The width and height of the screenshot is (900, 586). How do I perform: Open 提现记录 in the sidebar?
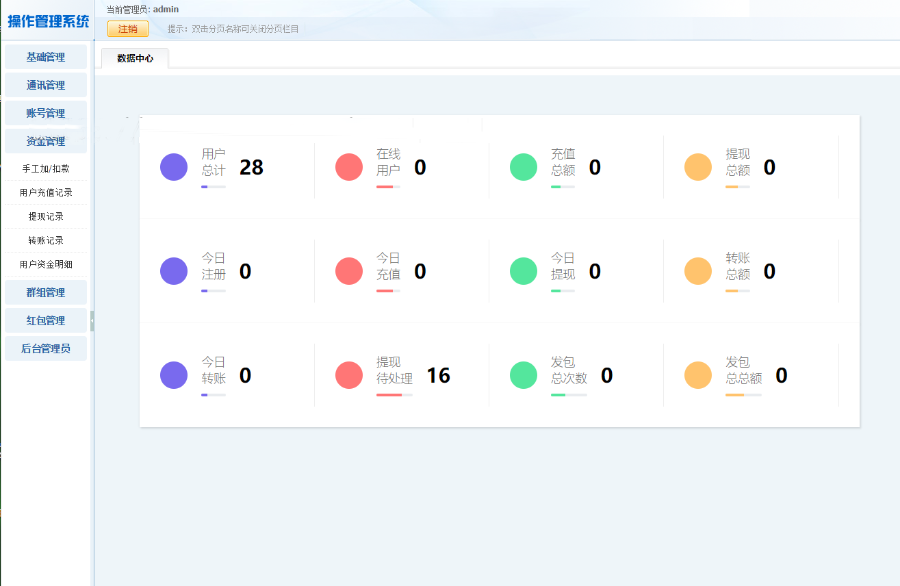46,216
